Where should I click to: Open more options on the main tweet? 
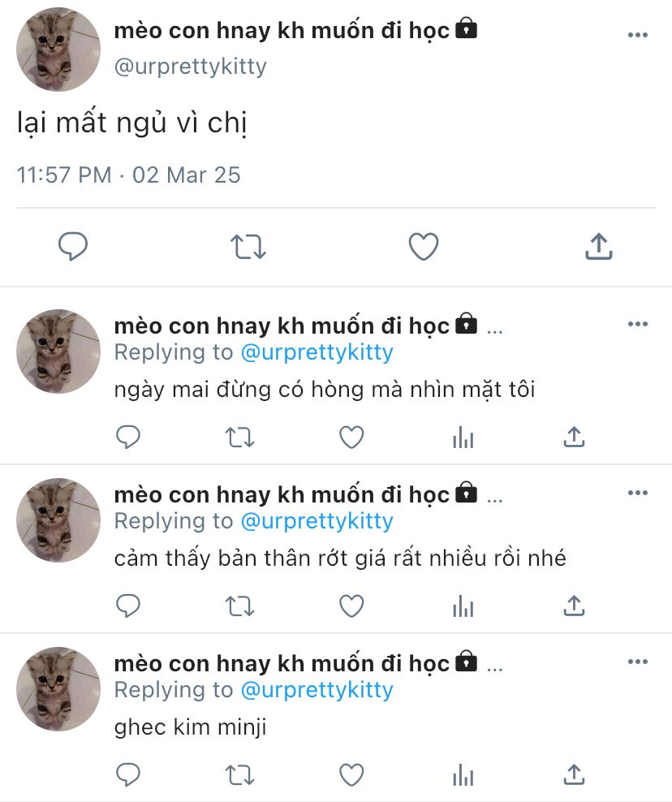pos(638,35)
